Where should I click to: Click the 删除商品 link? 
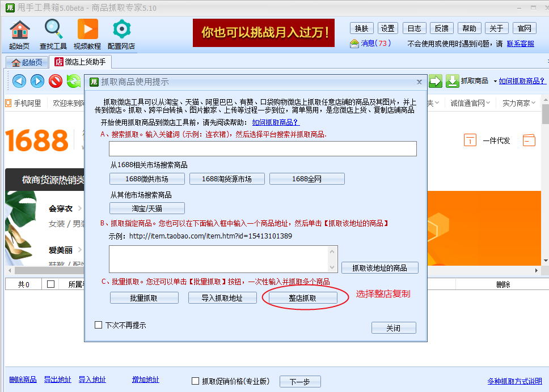(23, 380)
